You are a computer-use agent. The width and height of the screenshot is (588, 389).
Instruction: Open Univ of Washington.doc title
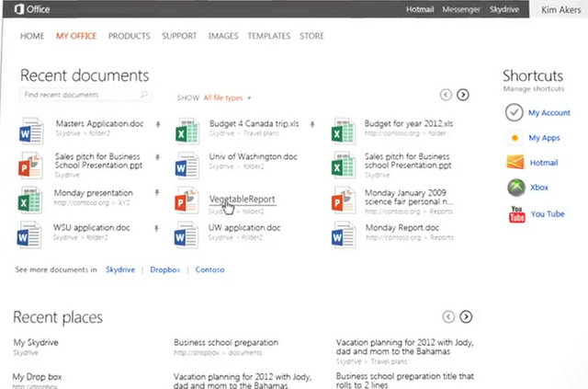point(254,156)
